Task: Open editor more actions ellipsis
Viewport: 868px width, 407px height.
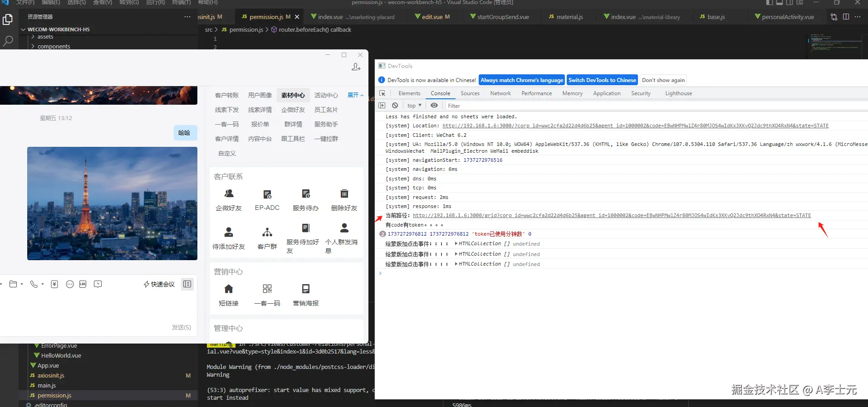Action: click(858, 17)
